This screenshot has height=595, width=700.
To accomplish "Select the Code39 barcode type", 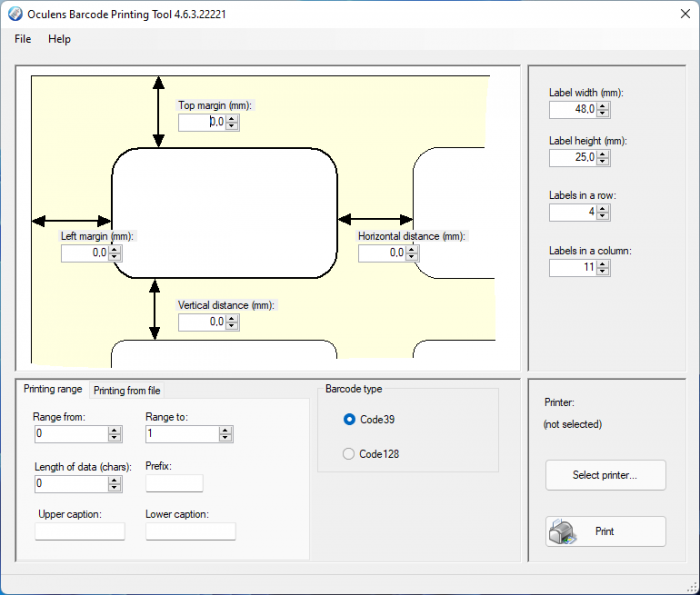I will pyautogui.click(x=349, y=420).
